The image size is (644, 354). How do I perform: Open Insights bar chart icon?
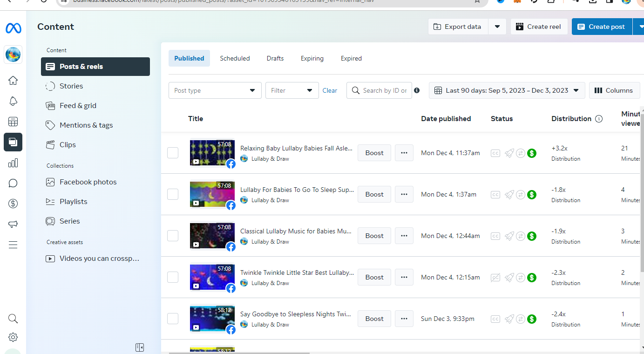13,163
